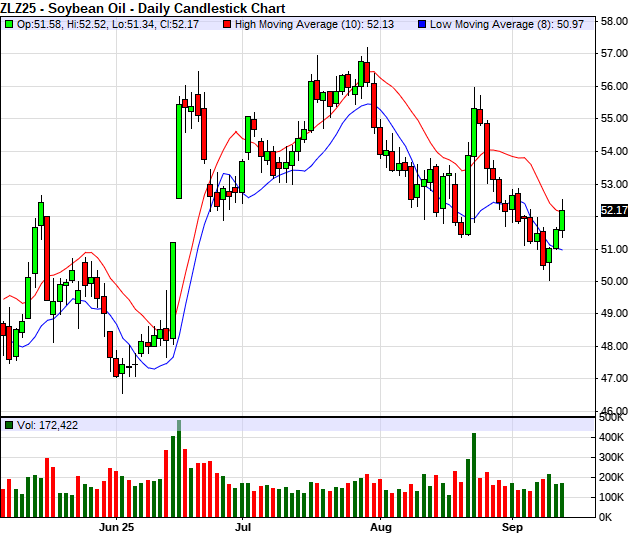The width and height of the screenshot is (640, 536).
Task: Click the green OHLC legend square
Action: [x=8, y=23]
